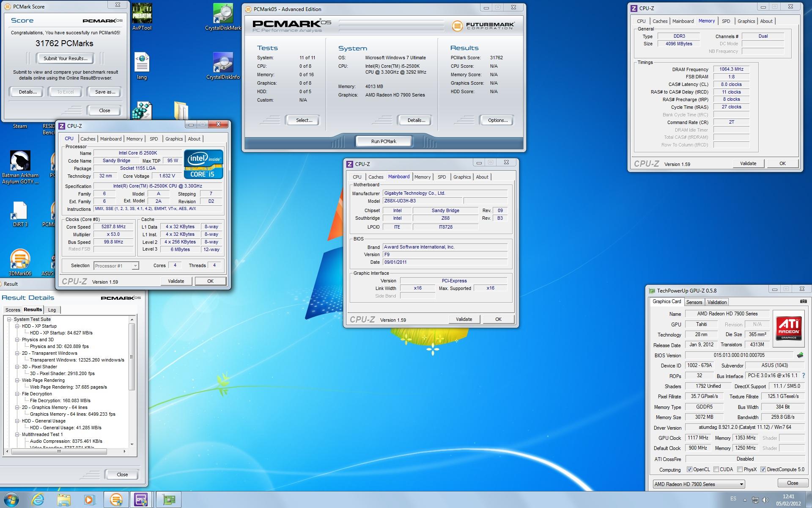
Task: Click the Bus Interface question mark icon
Action: pos(804,375)
